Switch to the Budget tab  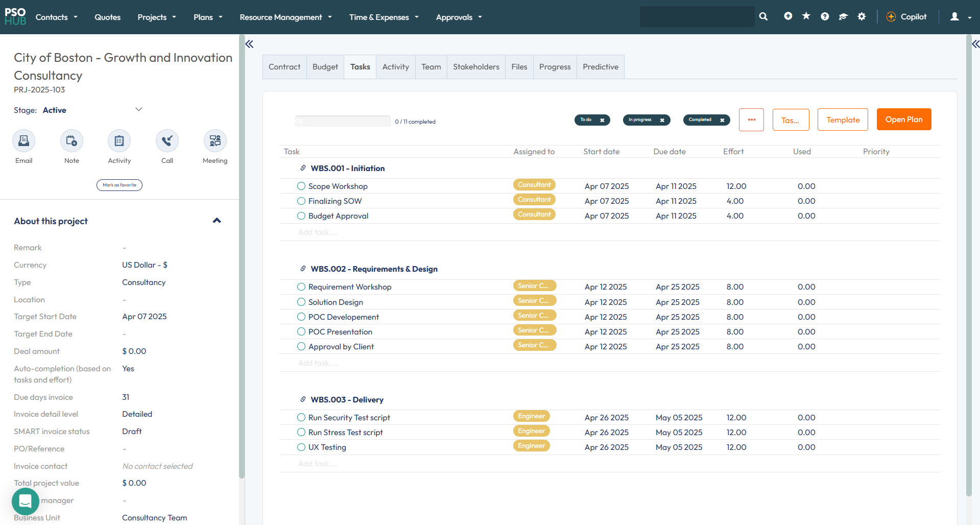325,67
